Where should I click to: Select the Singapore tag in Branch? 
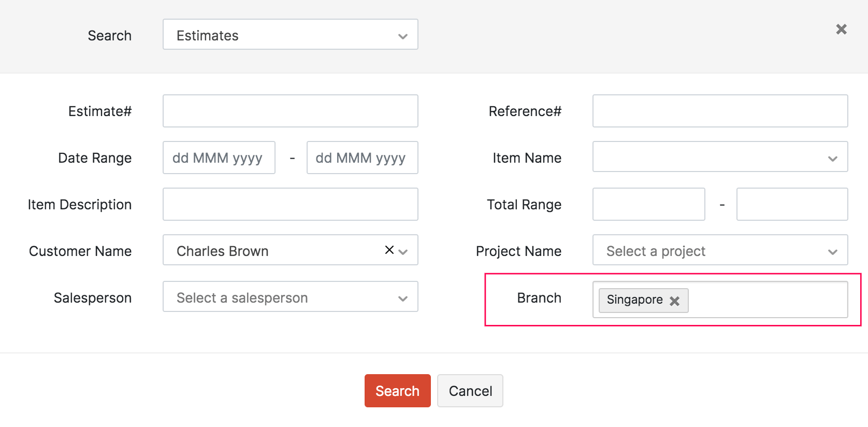click(634, 300)
